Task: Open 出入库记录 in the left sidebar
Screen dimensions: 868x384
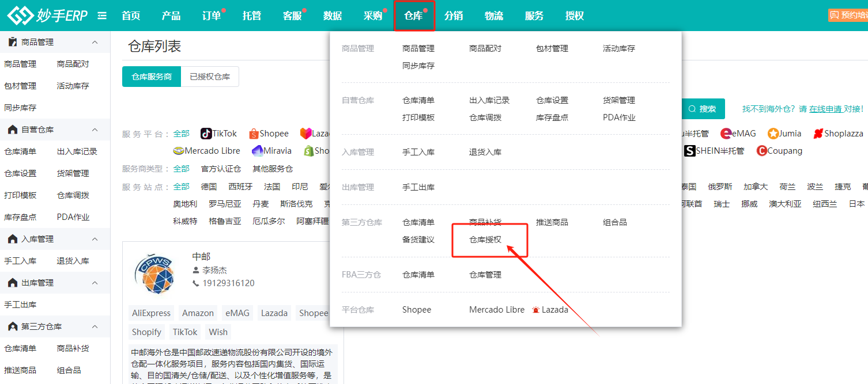Action: click(x=77, y=151)
